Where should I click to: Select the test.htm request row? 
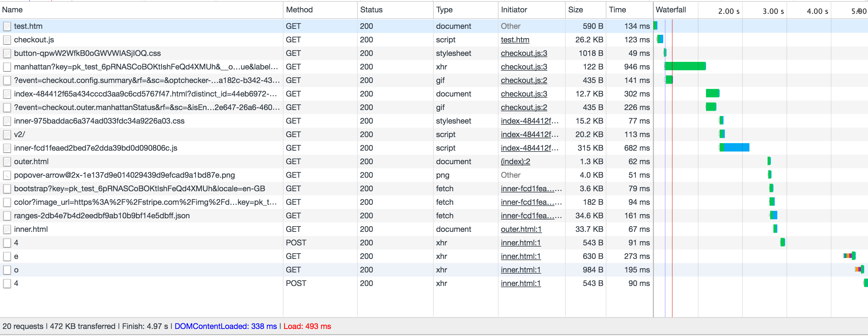(x=434, y=26)
